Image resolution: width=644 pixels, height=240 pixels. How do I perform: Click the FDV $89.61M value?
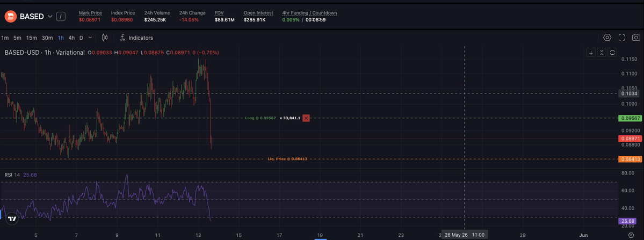[225, 20]
